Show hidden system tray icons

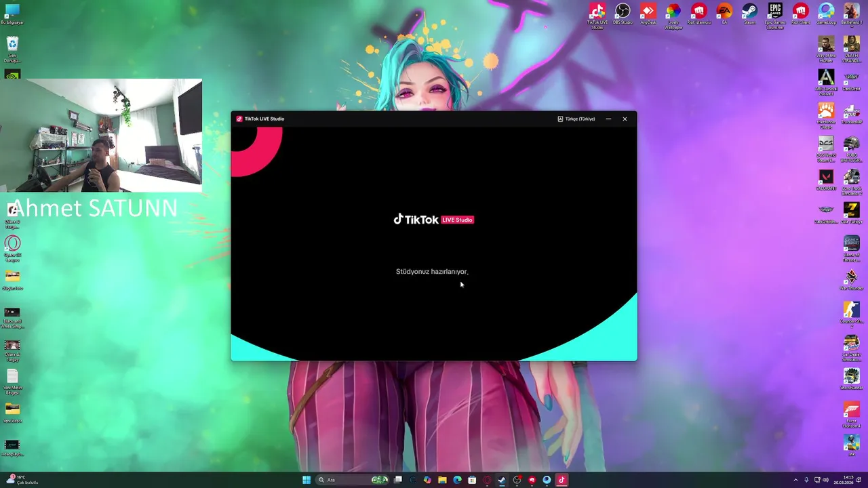pos(796,480)
